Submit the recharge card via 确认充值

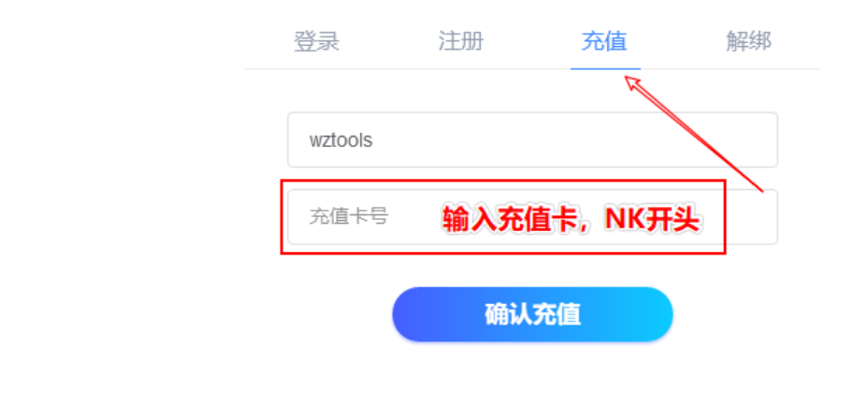532,314
